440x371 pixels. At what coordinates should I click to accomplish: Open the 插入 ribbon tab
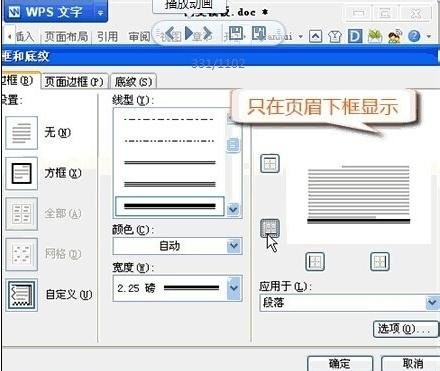[x=24, y=36]
